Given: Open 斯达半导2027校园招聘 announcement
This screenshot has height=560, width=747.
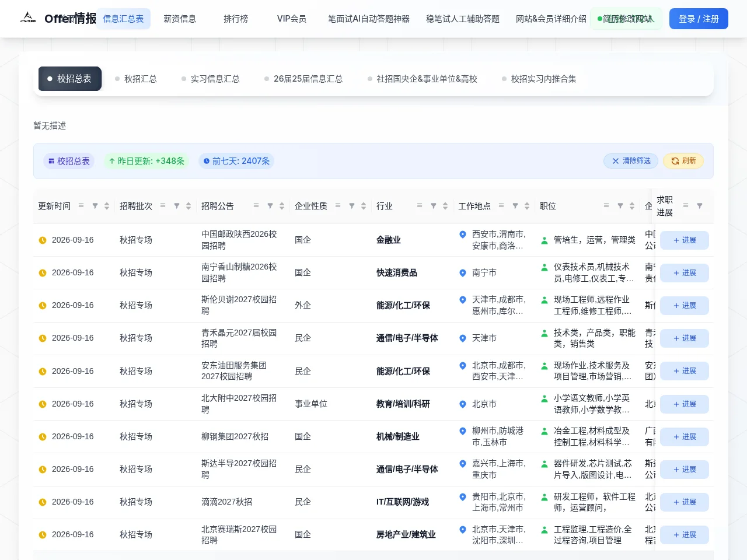Looking at the screenshot, I should (x=239, y=469).
